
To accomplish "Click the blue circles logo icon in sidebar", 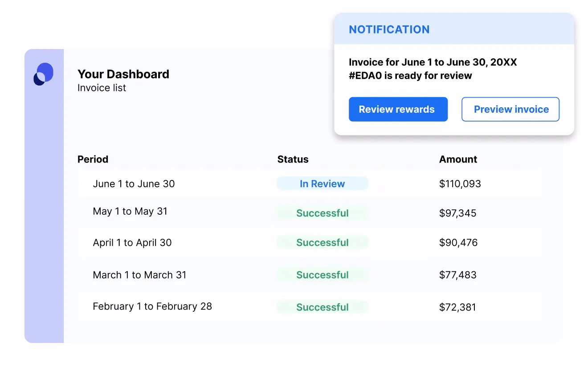I will point(43,74).
